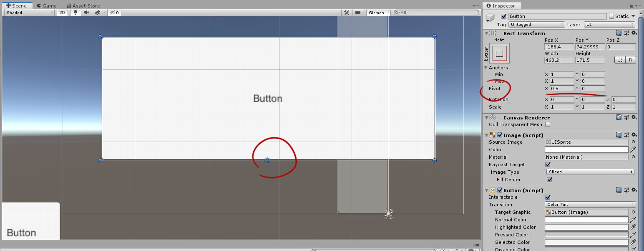Click the scene search field

click(436, 13)
